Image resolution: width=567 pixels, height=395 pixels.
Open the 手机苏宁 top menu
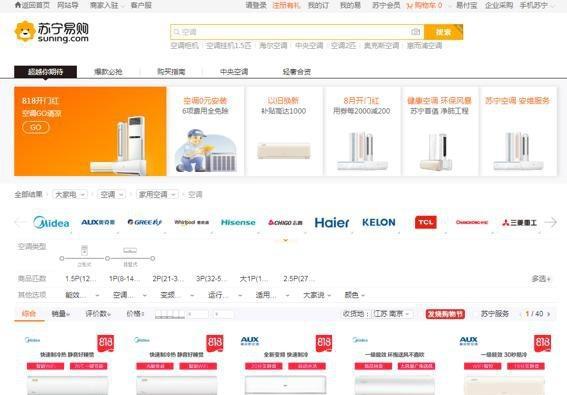(536, 5)
